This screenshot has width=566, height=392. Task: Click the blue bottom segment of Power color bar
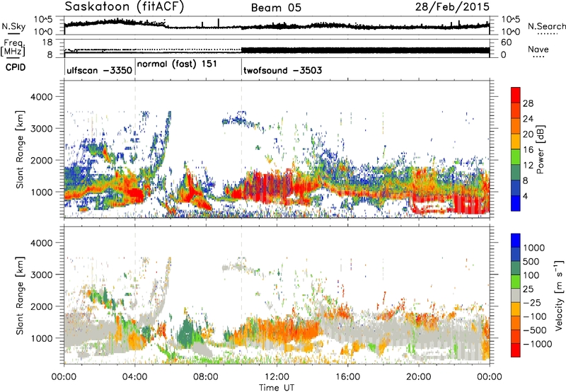[x=516, y=203]
